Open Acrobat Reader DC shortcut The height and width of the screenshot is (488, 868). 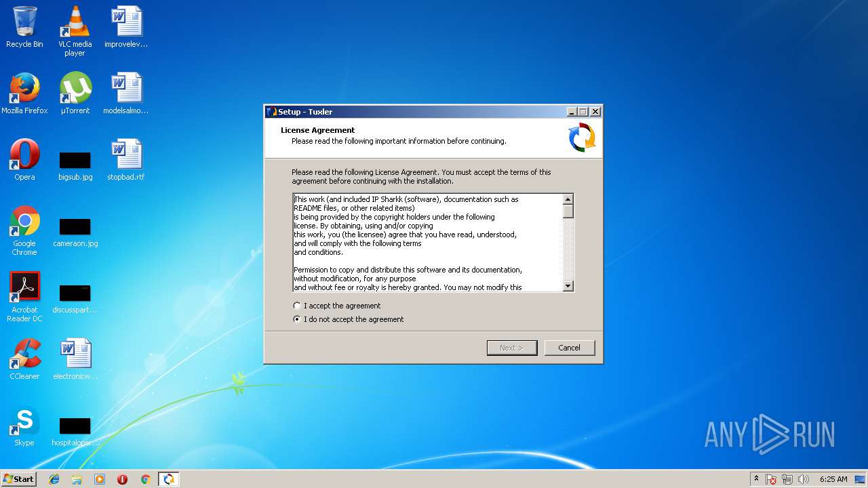click(24, 297)
